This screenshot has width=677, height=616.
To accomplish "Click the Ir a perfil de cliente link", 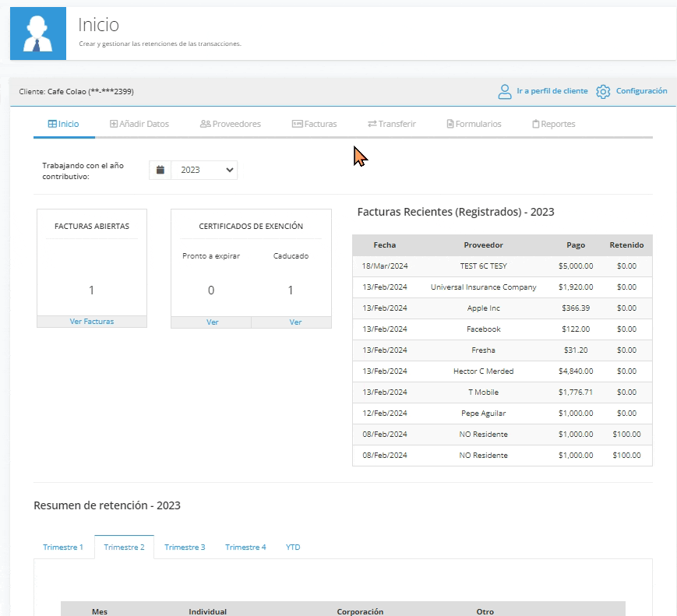I will (552, 91).
